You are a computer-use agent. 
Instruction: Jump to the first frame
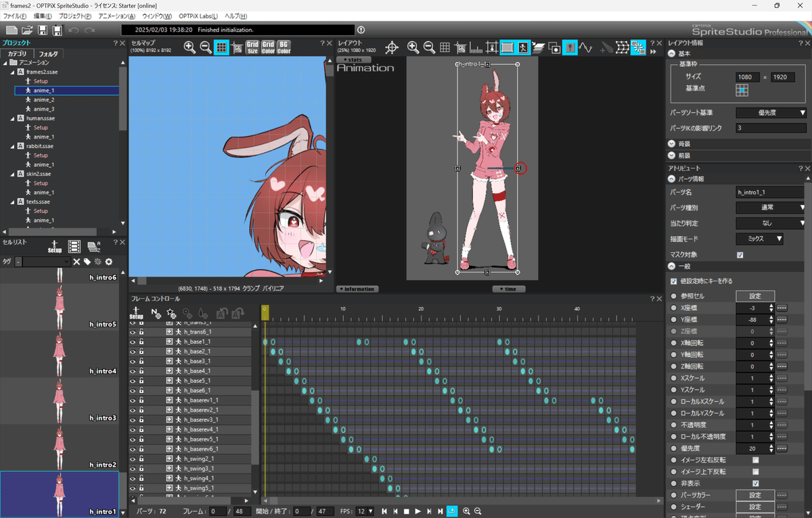coord(384,511)
